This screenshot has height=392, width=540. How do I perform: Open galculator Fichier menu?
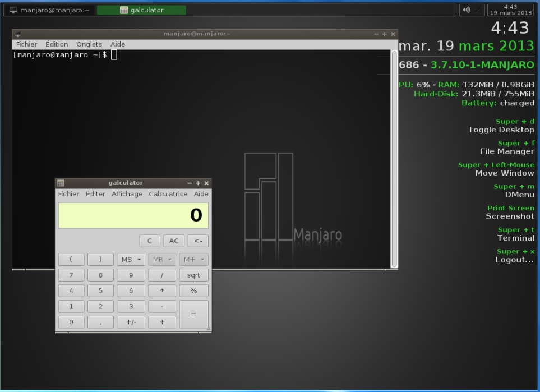[68, 194]
